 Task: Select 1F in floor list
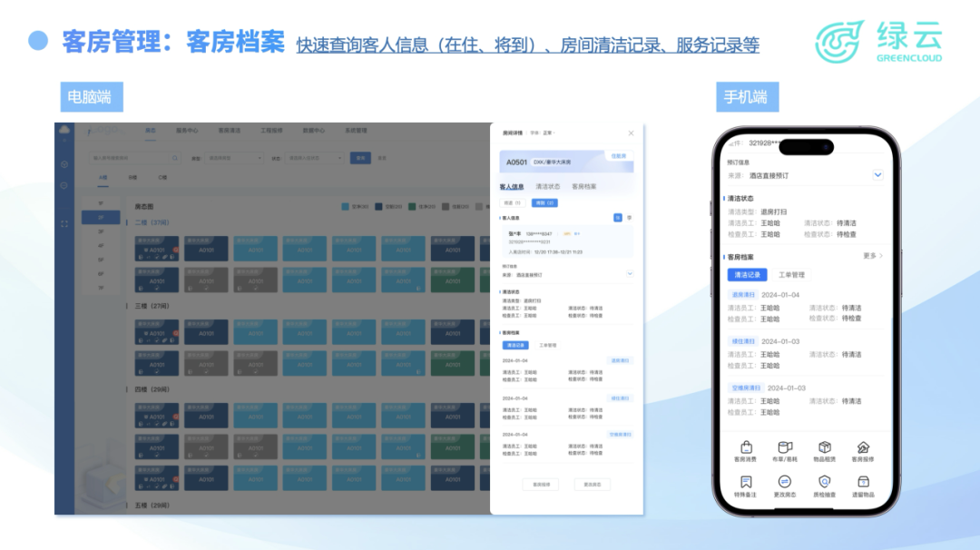tap(101, 203)
